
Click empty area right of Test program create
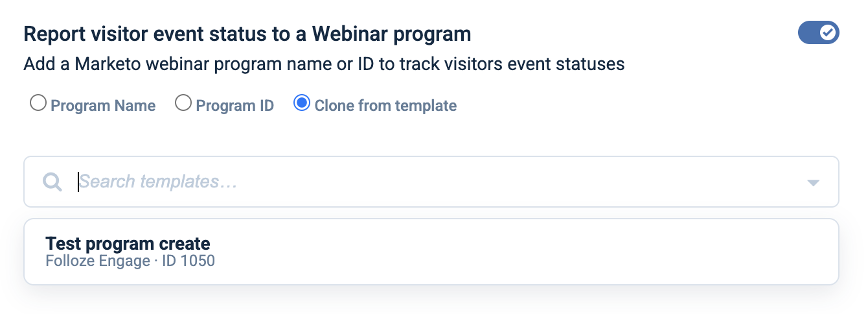[x=518, y=252]
